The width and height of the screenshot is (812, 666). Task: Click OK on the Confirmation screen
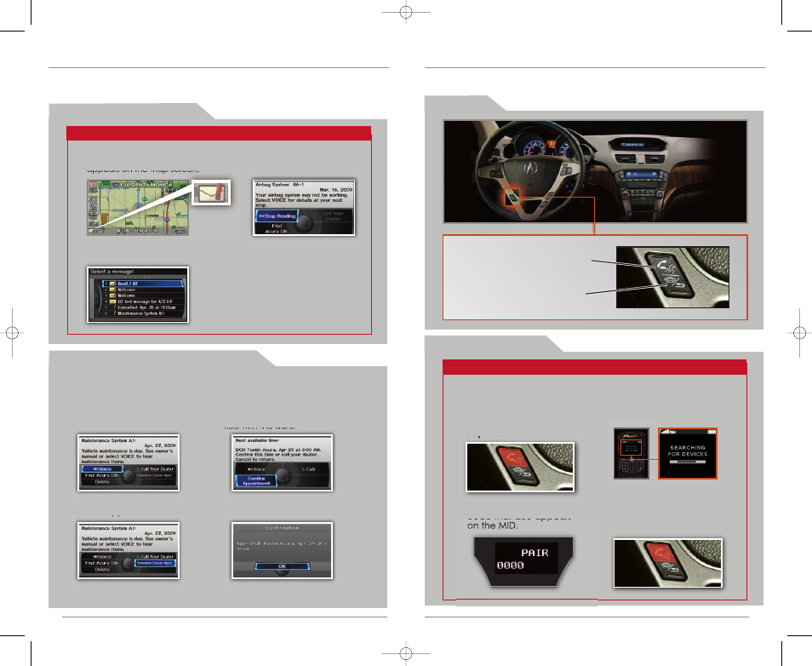(x=283, y=566)
